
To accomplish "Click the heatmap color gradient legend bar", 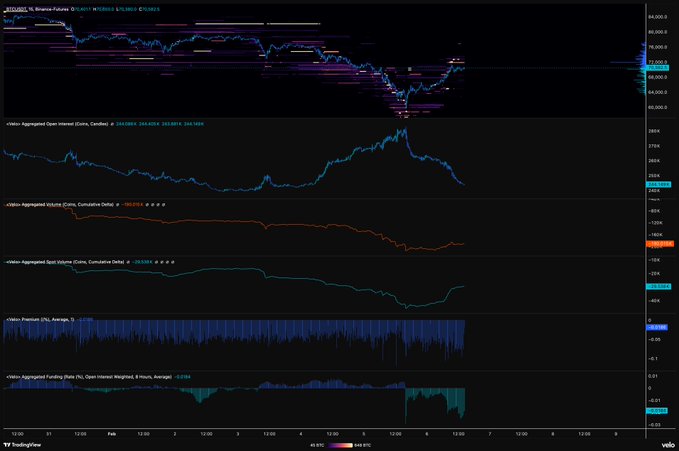I will tap(340, 445).
